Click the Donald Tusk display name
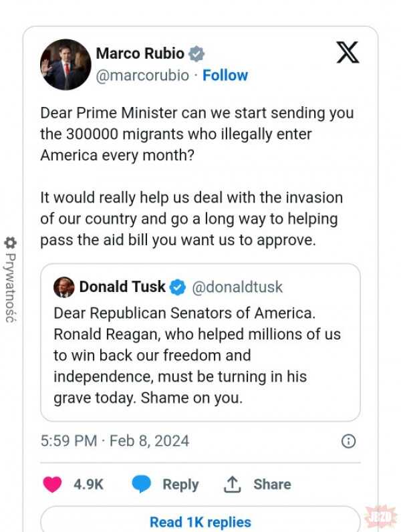Screen dimensions: 401x532 pos(122,287)
